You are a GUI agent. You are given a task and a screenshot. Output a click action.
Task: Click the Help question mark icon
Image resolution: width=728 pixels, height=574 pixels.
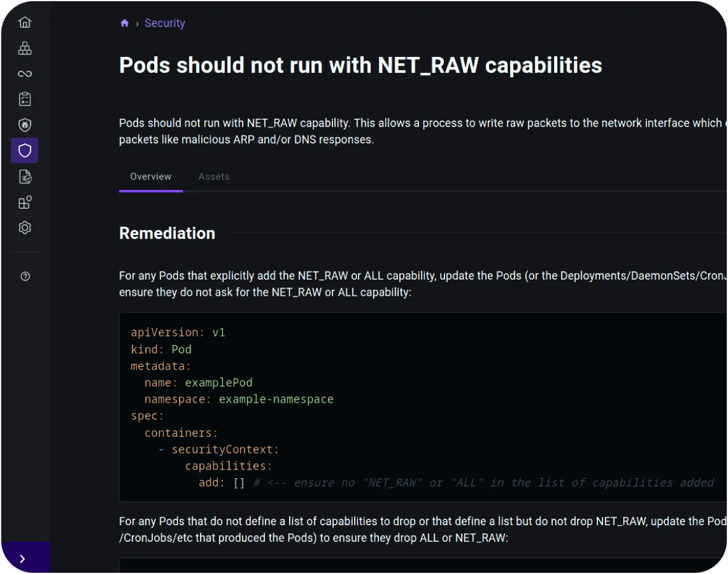25,276
